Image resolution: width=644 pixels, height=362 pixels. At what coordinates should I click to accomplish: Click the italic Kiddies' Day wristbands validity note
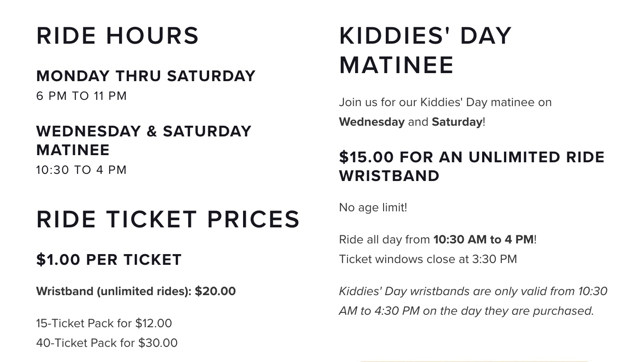(x=473, y=301)
